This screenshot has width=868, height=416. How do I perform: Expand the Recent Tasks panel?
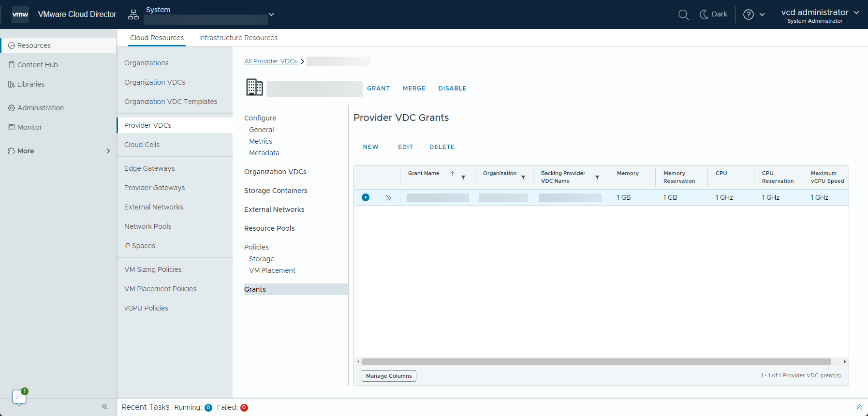859,407
